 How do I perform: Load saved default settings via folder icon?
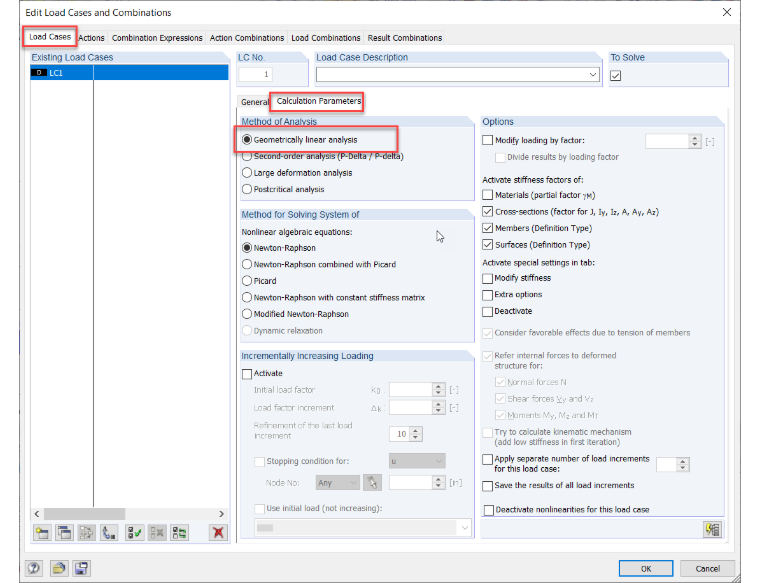click(x=59, y=568)
